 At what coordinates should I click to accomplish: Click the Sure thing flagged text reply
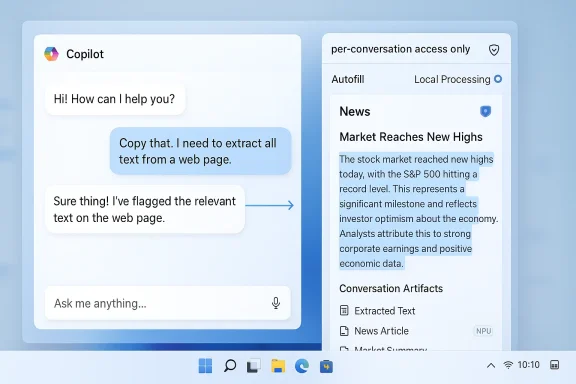coord(145,209)
